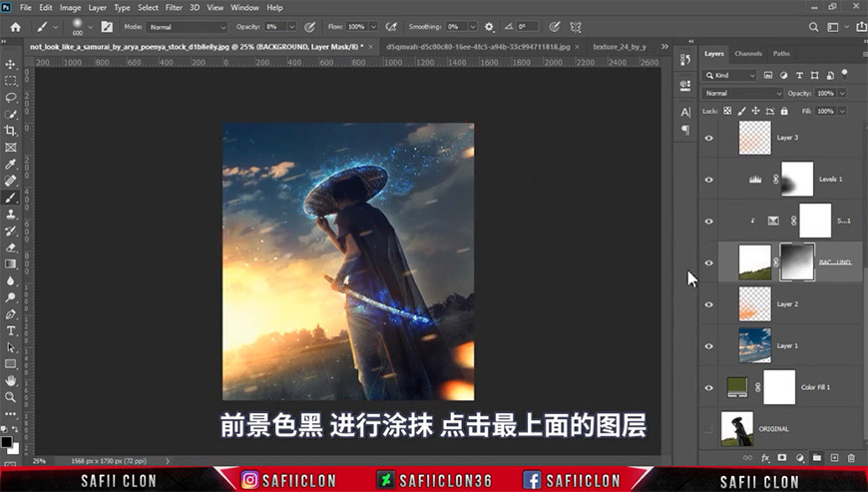Toggle visibility of BACKGROUND layer
This screenshot has width=868, height=492.
708,262
